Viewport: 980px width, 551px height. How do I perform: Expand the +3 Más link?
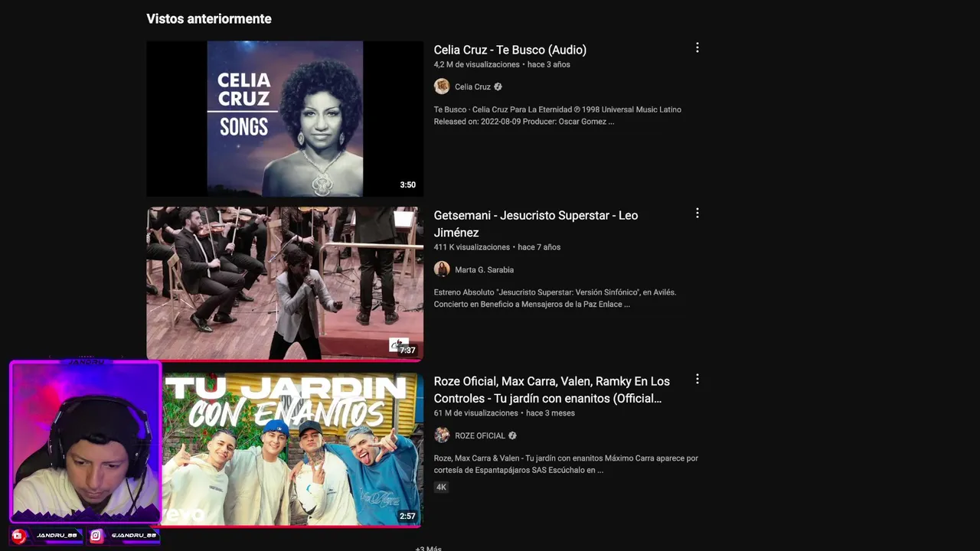428,548
